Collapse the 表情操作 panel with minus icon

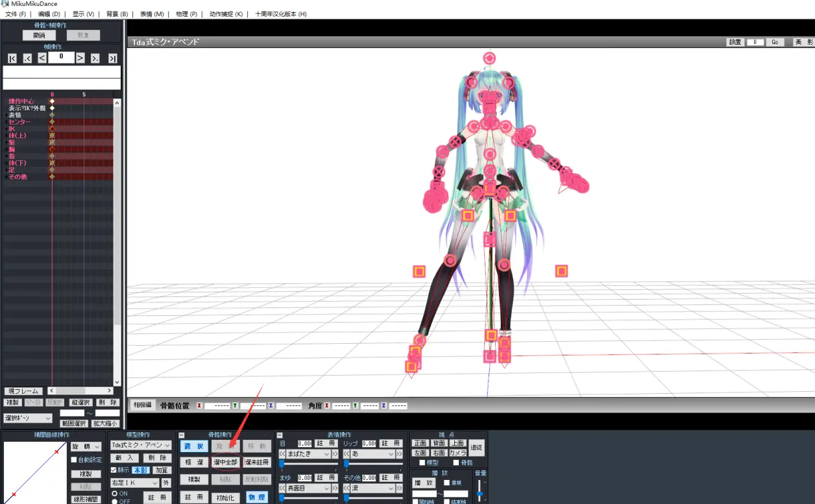coord(280,435)
